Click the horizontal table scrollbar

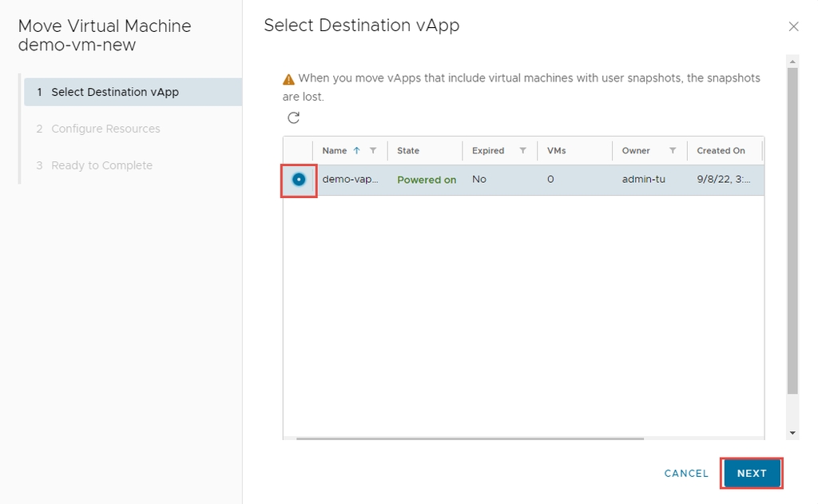pyautogui.click(x=470, y=438)
